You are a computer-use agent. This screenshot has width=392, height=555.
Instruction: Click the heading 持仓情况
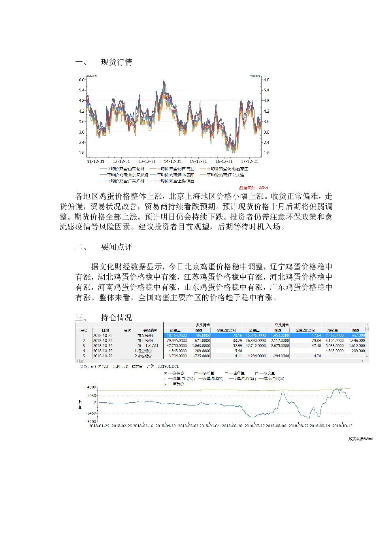point(117,318)
